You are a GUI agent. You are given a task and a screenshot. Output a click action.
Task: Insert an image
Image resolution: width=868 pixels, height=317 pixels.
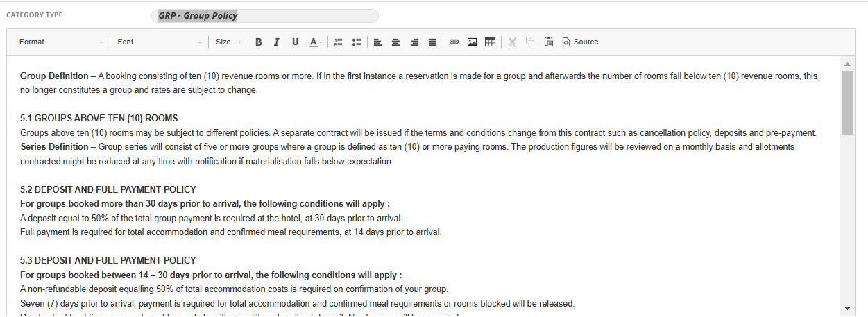tap(472, 42)
